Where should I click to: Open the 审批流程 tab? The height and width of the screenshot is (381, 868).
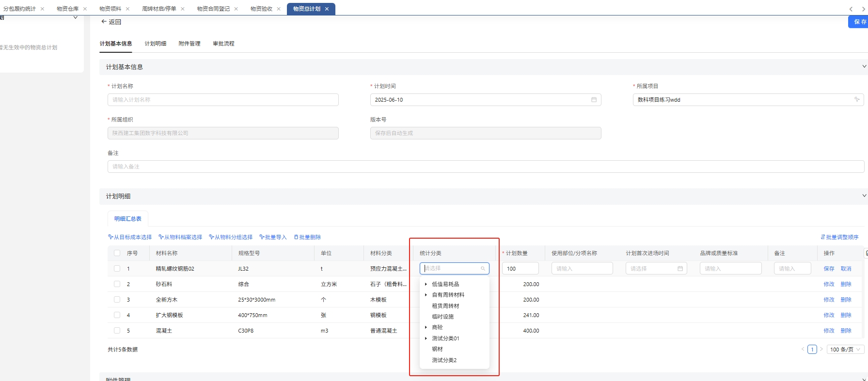223,44
